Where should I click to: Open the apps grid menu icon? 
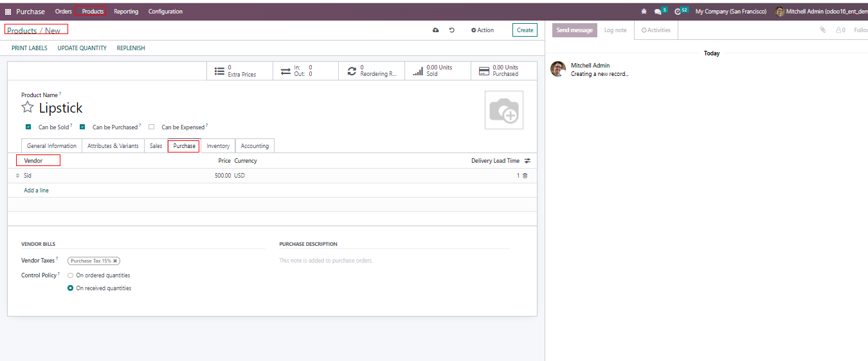[x=8, y=12]
